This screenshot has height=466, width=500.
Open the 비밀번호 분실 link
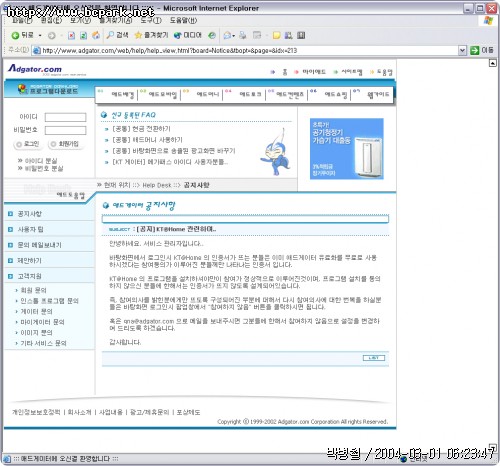[x=44, y=168]
